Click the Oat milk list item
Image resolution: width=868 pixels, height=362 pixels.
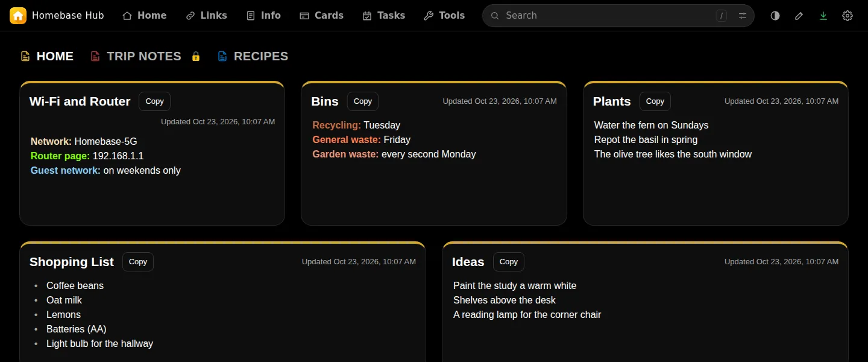point(64,300)
